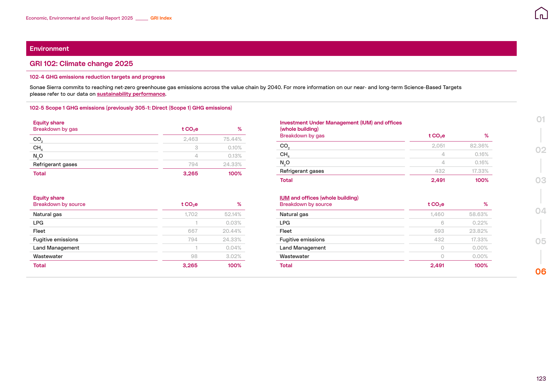Click the 593 Fleet IUM value
The height and width of the screenshot is (392, 554).
(x=439, y=231)
